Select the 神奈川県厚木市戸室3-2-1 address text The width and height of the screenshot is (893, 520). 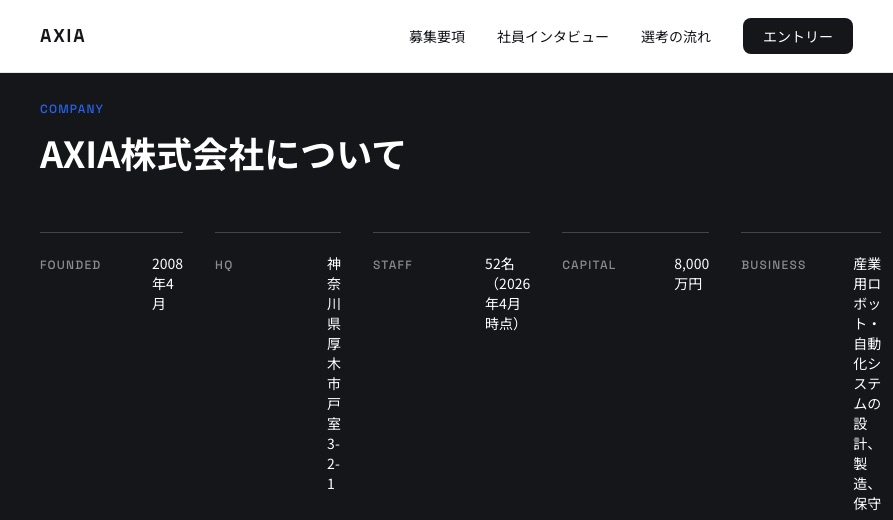tap(334, 374)
